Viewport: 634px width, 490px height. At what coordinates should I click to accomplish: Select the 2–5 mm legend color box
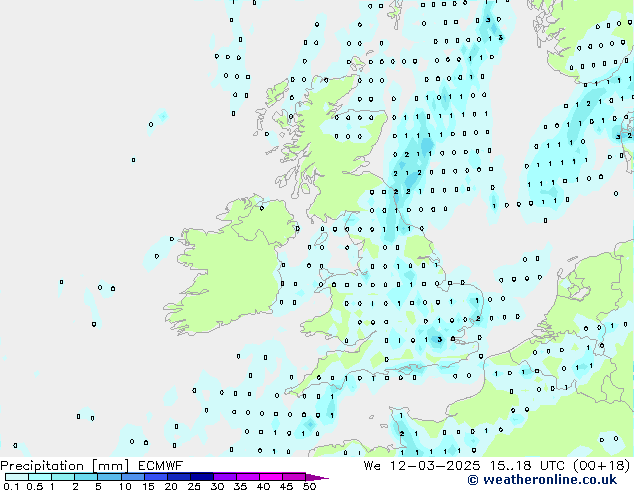pyautogui.click(x=86, y=477)
